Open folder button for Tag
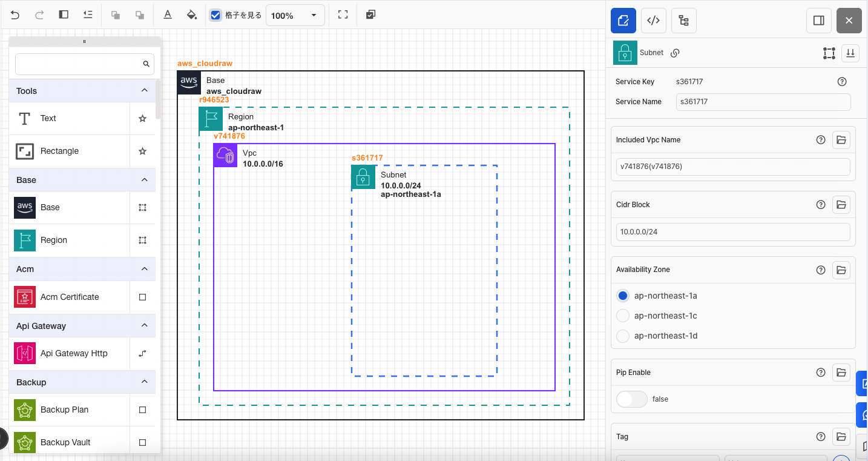 point(841,437)
